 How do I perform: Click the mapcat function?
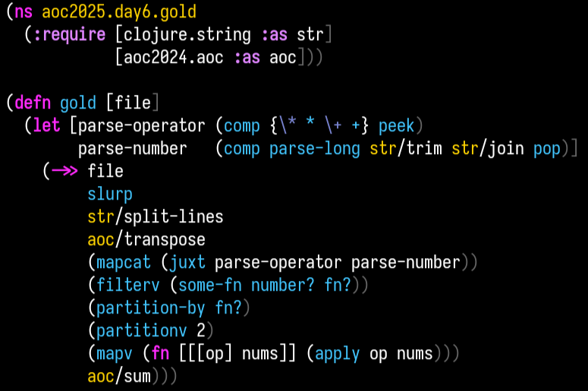tap(124, 262)
